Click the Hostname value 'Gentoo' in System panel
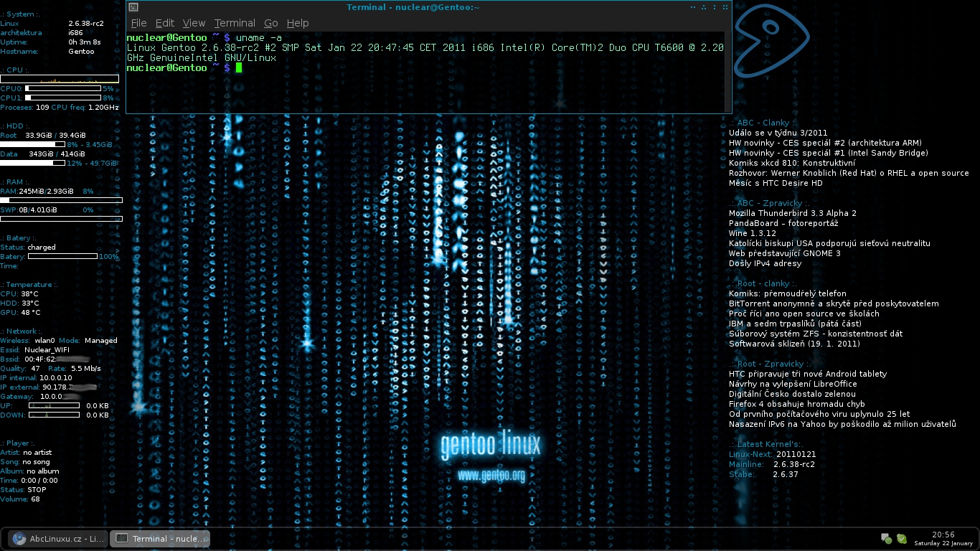Screen dimensions: 980x551 point(81,52)
